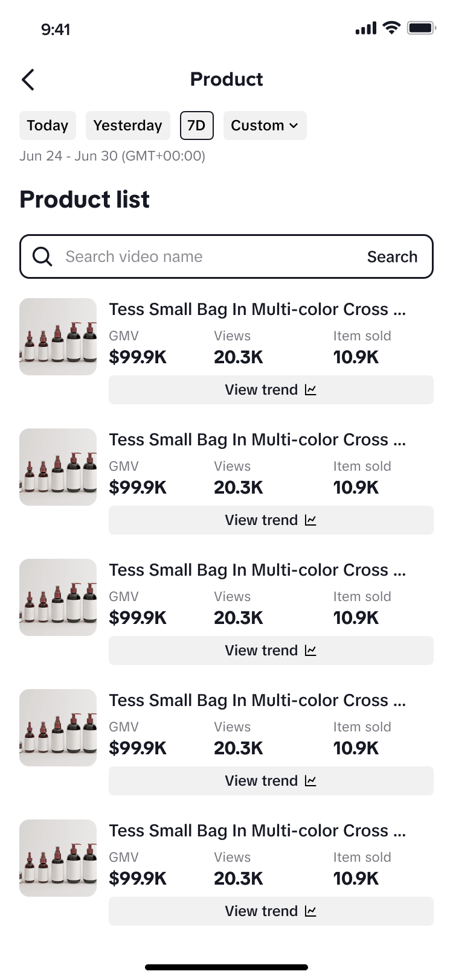Click the third product's trend chart icon
The height and width of the screenshot is (980, 453).
[310, 651]
